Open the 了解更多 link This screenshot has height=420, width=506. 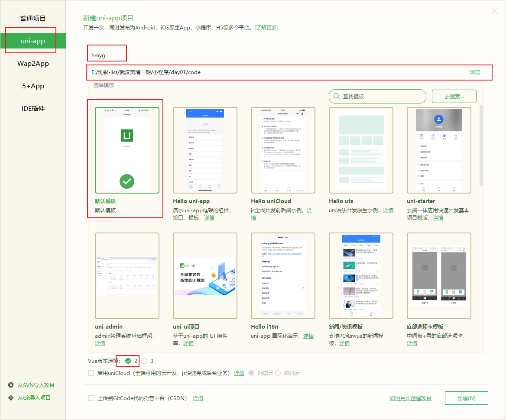coord(266,28)
